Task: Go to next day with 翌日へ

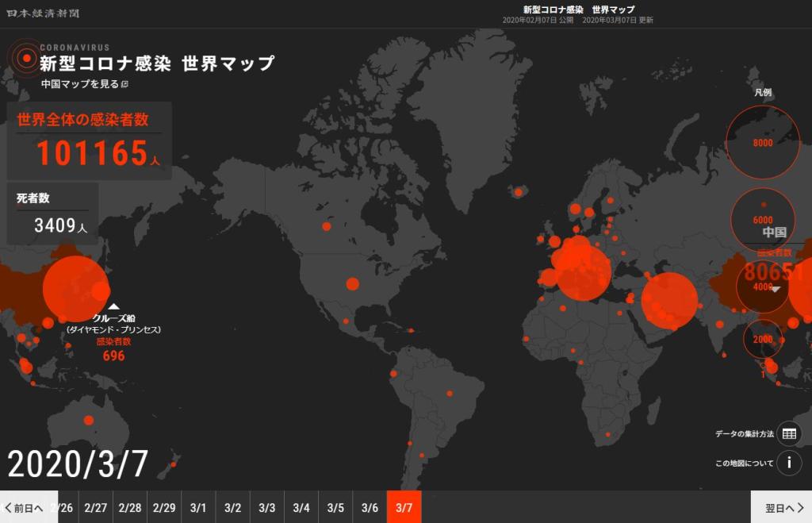Action: [782, 507]
